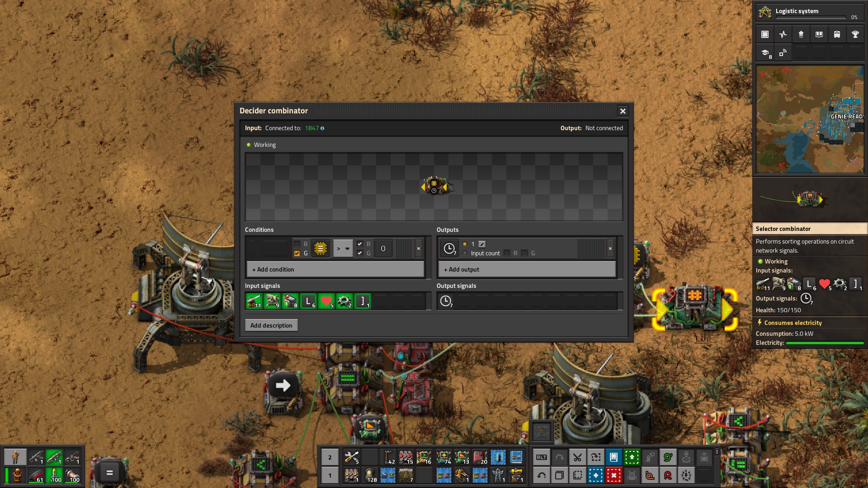Screen dimensions: 868x488
Task: Open the shortcut bar three-dot menu
Action: (x=717, y=452)
